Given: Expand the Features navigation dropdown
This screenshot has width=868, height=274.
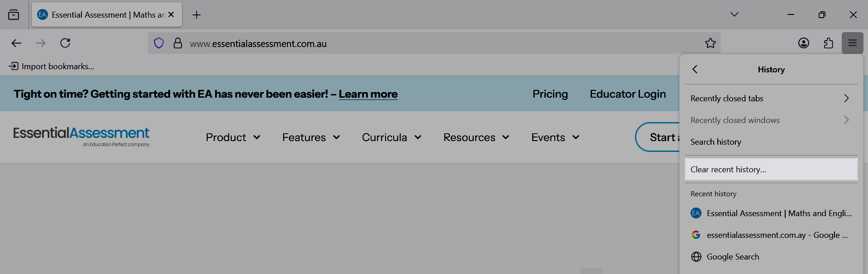Looking at the screenshot, I should 311,137.
